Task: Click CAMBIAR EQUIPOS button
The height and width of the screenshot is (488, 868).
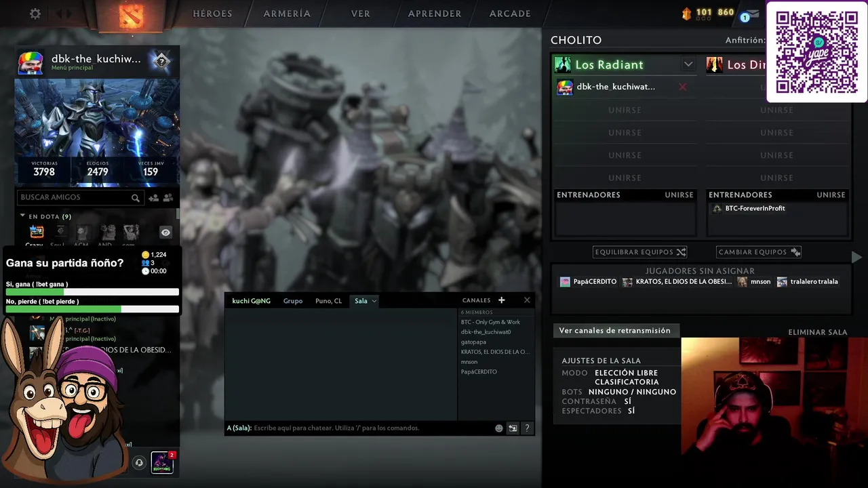Action: [759, 252]
